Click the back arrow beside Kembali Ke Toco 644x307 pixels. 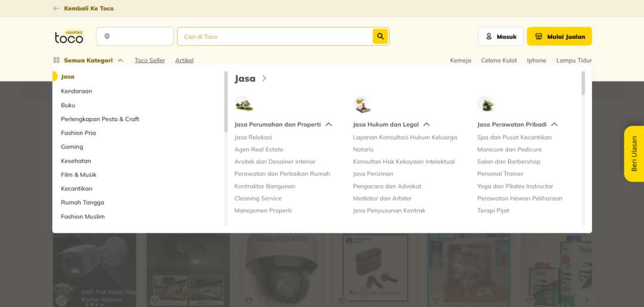57,8
